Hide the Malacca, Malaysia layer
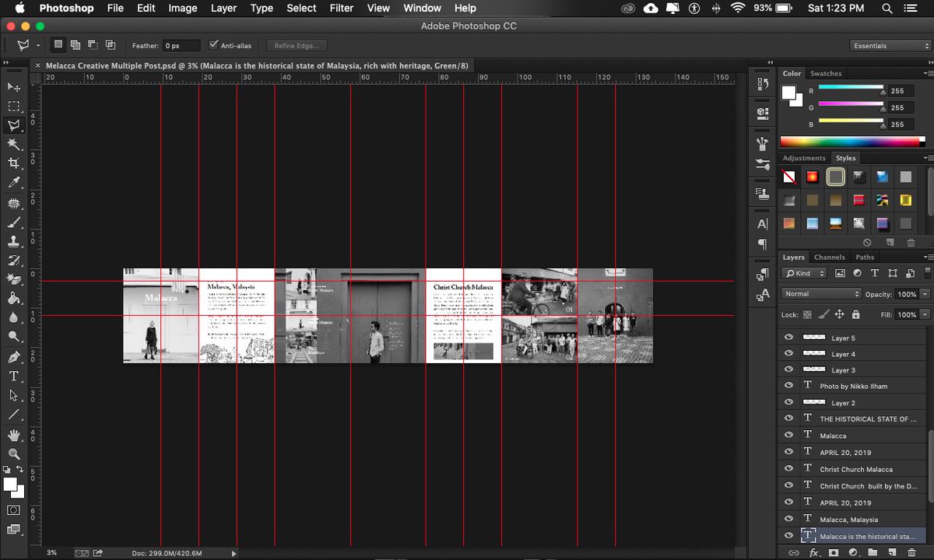This screenshot has height=560, width=934. click(789, 519)
